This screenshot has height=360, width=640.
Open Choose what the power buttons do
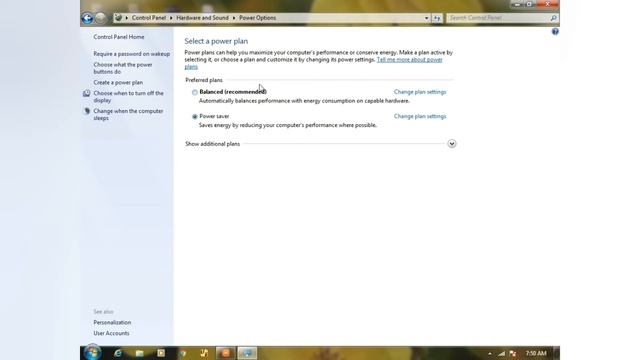tap(123, 68)
